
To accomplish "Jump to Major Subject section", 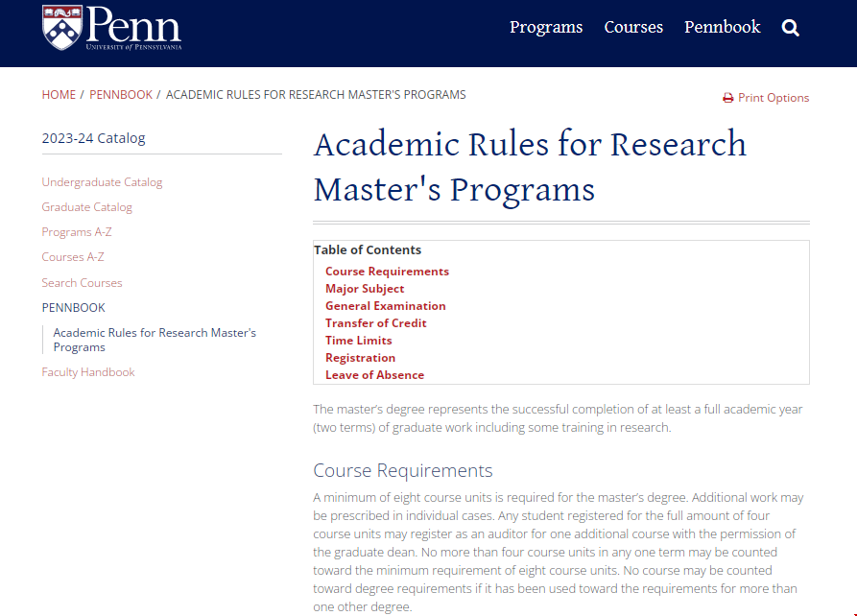I will (x=365, y=289).
